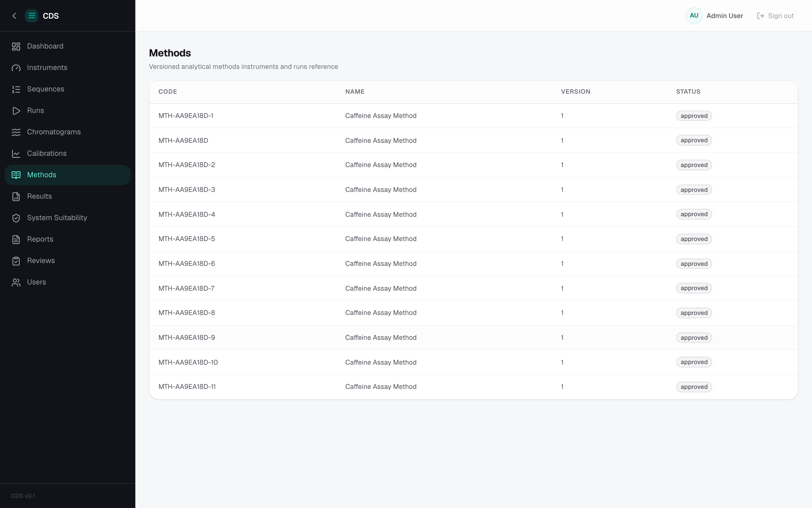Image resolution: width=812 pixels, height=508 pixels.
Task: Click version 1 in MTH-AA9EA18D-9 row
Action: pyautogui.click(x=562, y=338)
